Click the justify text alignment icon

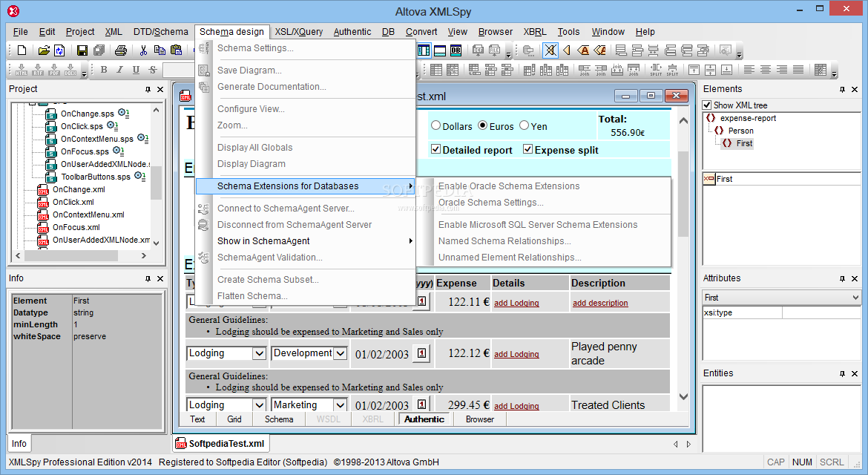pos(798,70)
